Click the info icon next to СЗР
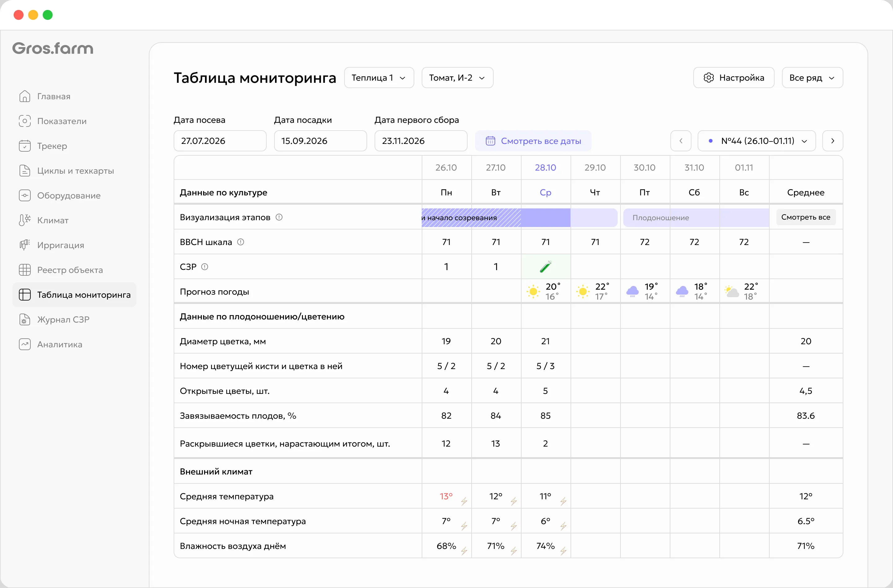Viewport: 893px width, 588px height. coord(204,267)
